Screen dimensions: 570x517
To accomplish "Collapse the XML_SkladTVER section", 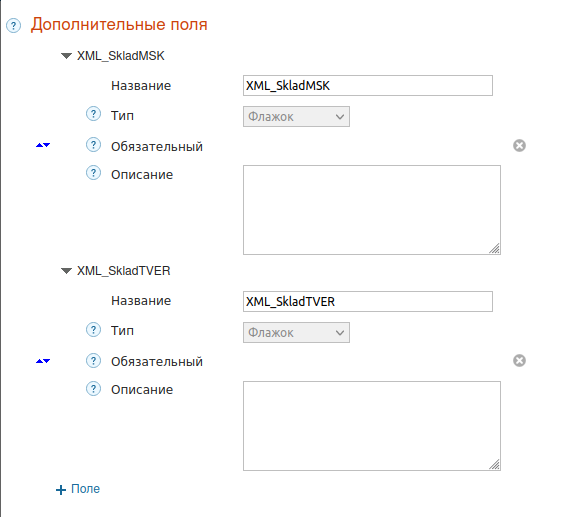I will pos(66,271).
